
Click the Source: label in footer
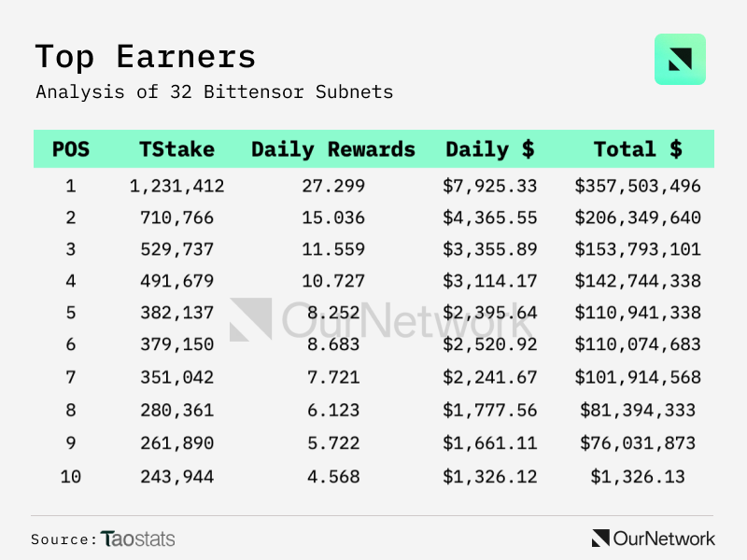[x=63, y=539]
